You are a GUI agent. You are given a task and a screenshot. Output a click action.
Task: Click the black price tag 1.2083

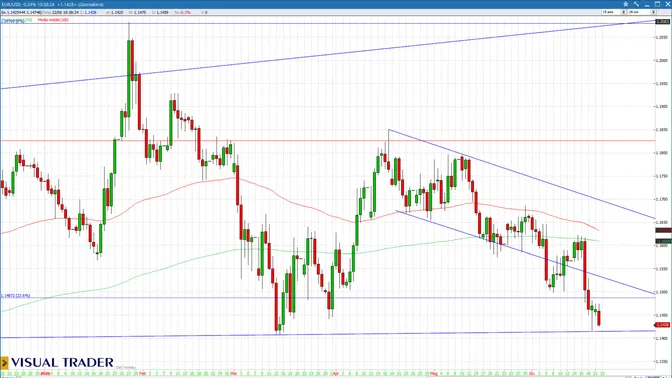coord(663,21)
